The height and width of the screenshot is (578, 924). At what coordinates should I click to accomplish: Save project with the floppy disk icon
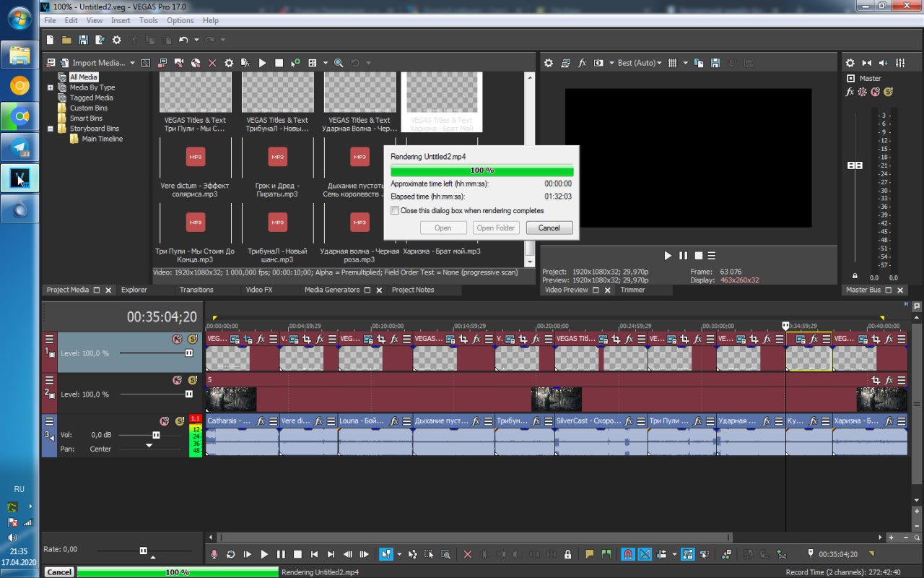[x=83, y=40]
